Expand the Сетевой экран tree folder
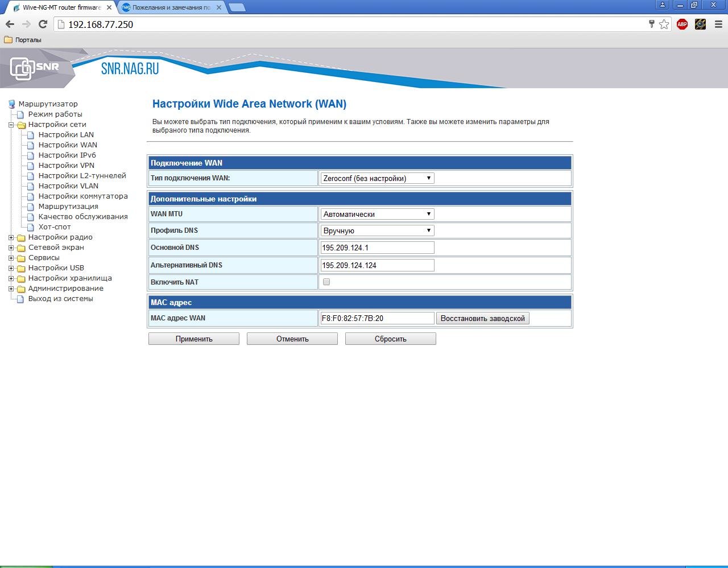Screen dimensions: 728x568 click(x=11, y=248)
